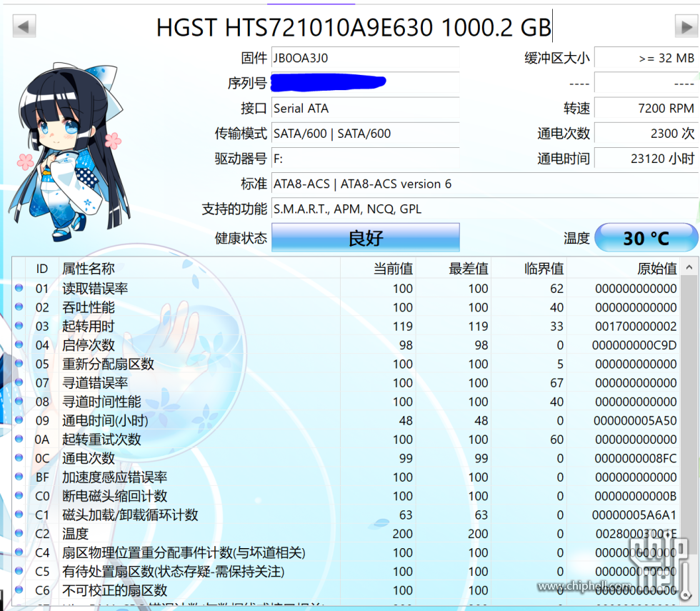The width and height of the screenshot is (700, 611).
Task: Click status dot of row 08 寻道时间性能
Action: 19,401
